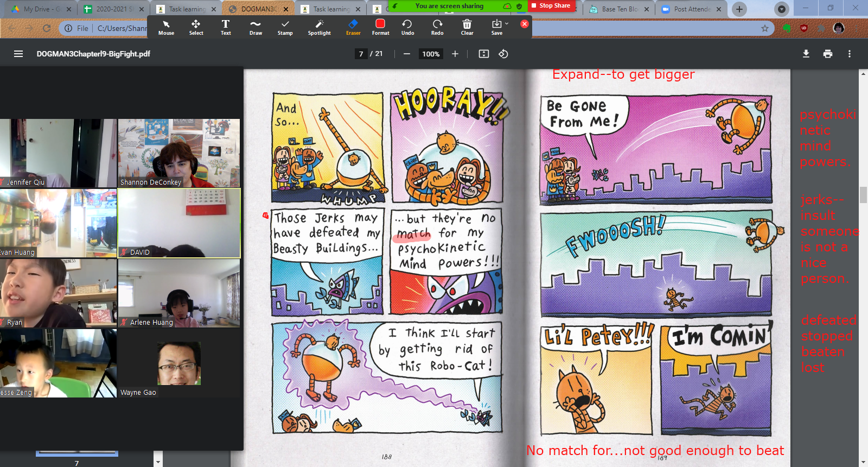Zoom in on the PDF
The image size is (868, 467).
point(455,54)
